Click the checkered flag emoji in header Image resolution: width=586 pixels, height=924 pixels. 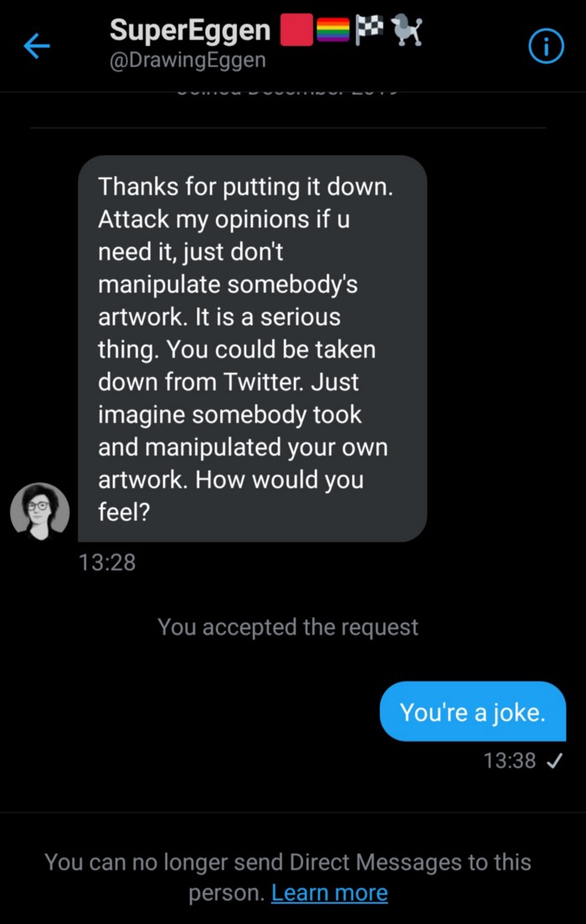pyautogui.click(x=369, y=29)
